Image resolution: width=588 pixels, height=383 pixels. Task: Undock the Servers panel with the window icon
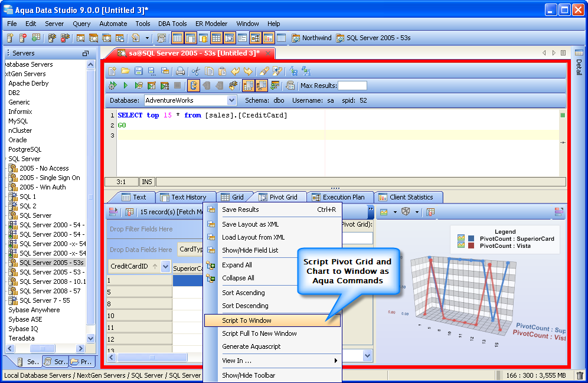(x=86, y=53)
